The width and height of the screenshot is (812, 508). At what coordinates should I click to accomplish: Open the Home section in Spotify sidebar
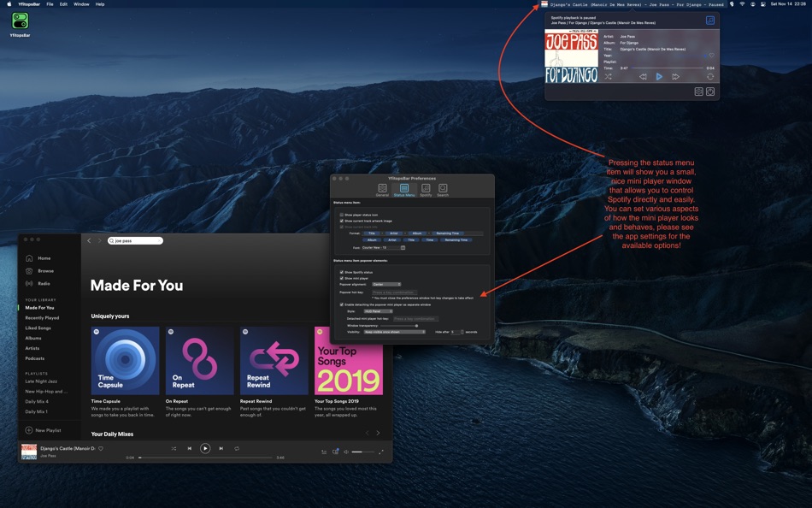pos(38,258)
